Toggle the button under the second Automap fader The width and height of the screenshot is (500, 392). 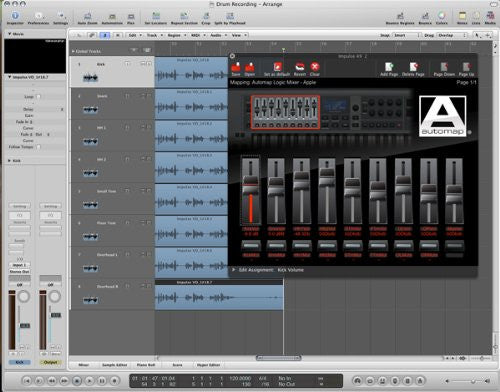pyautogui.click(x=276, y=246)
